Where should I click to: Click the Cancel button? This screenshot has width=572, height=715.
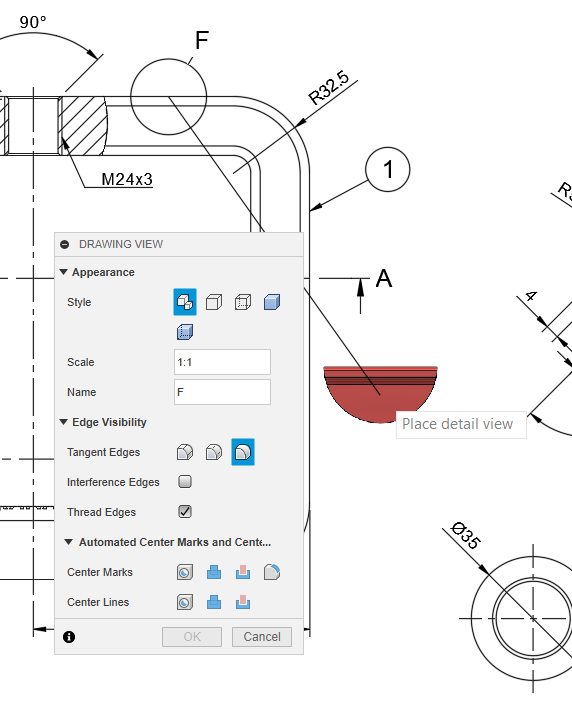click(x=262, y=637)
